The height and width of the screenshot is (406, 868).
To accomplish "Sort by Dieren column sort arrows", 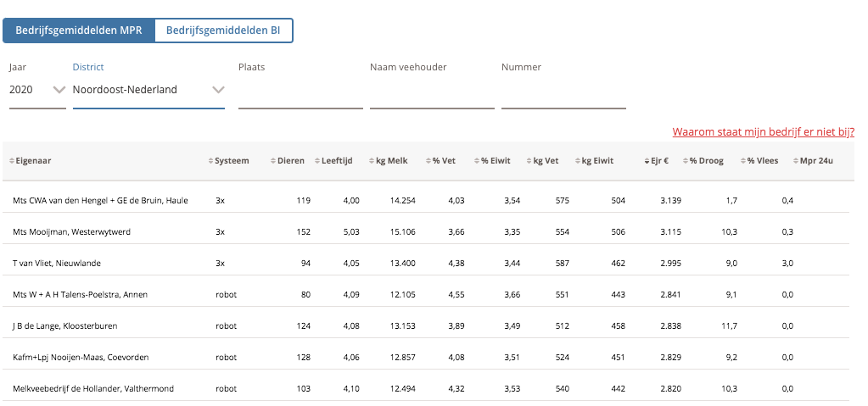I will click(272, 161).
